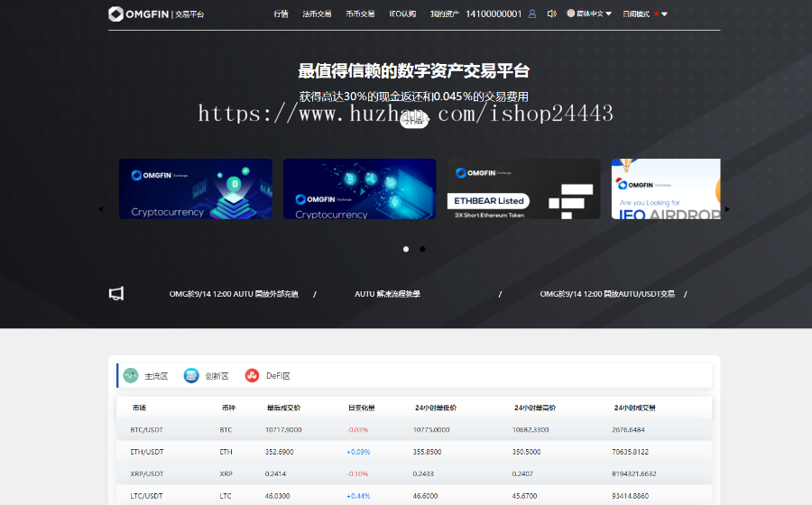
Task: Click the 24小时成交量 column header
Action: pyautogui.click(x=635, y=408)
